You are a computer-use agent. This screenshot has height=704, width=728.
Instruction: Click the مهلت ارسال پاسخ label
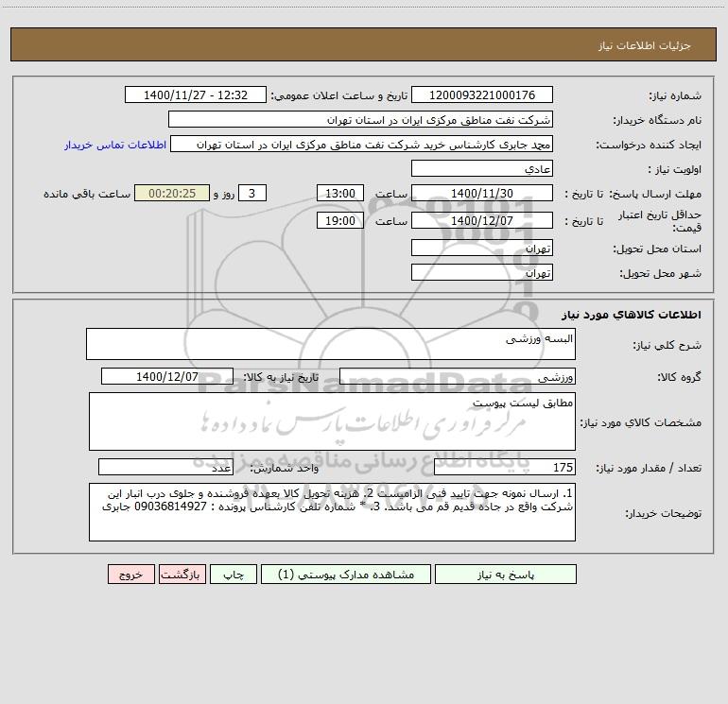[655, 194]
